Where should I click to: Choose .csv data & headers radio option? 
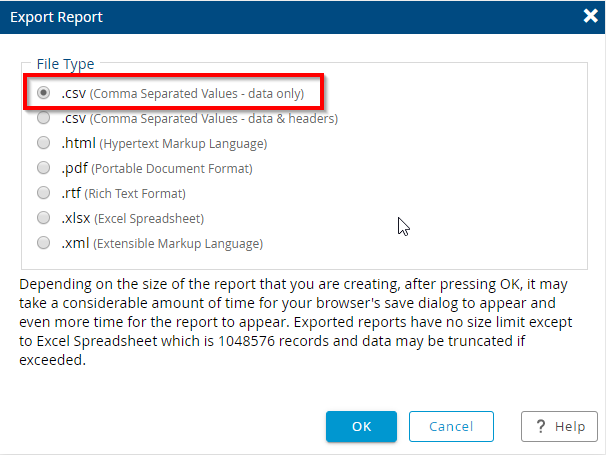coord(43,118)
